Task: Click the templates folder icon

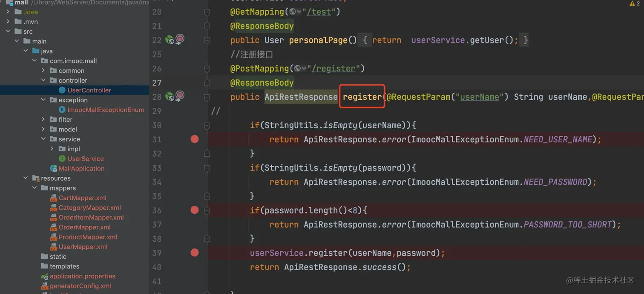Action: click(45, 267)
